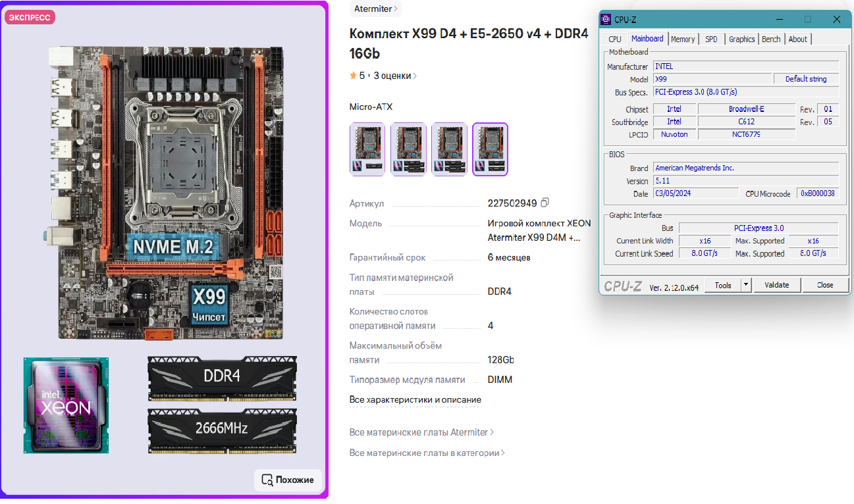The image size is (854, 504).
Task: Open the Tools dropdown arrow in CPU-Z
Action: [x=746, y=285]
